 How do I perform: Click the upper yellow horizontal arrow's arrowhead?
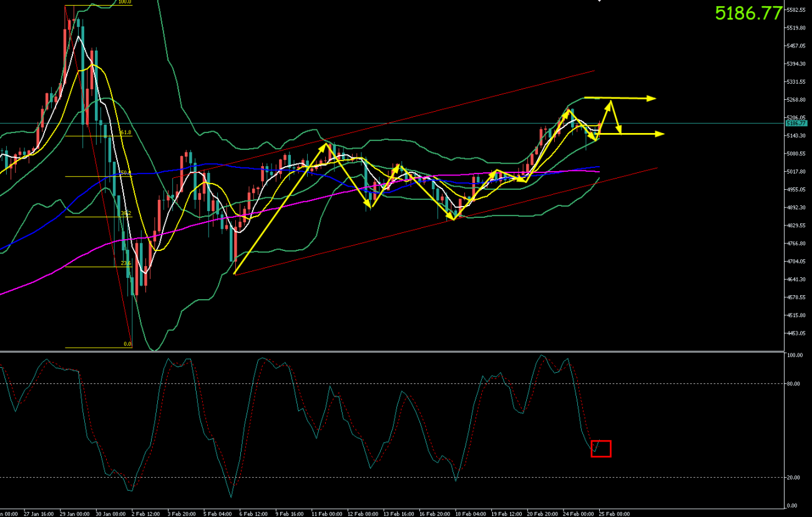(x=652, y=98)
